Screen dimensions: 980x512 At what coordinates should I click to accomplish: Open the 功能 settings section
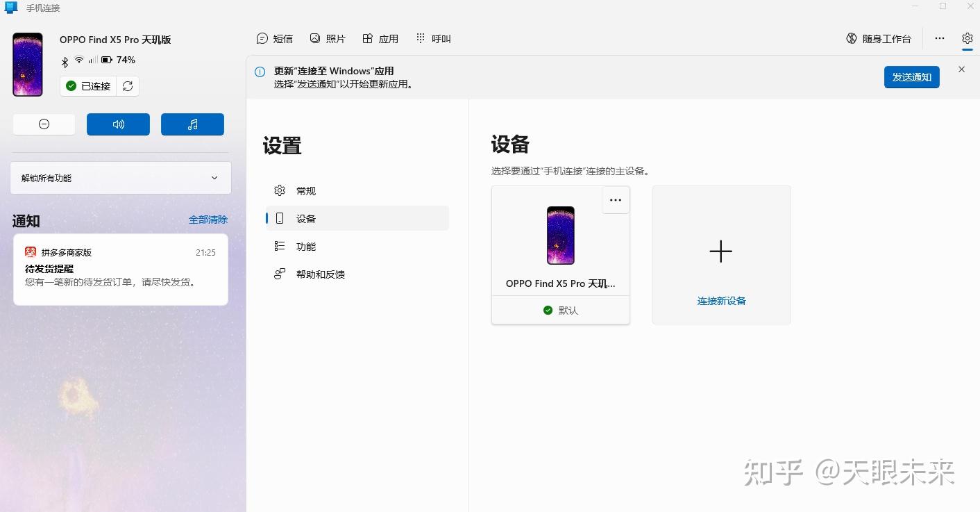pyautogui.click(x=305, y=246)
